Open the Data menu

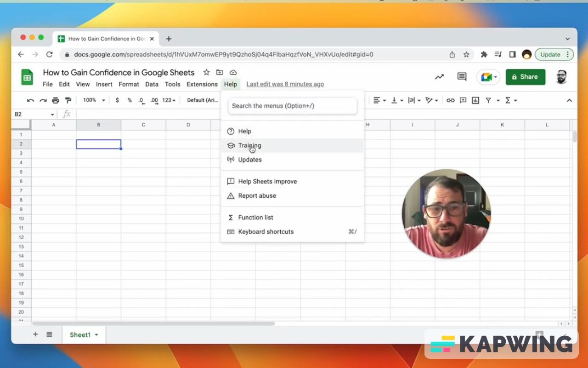click(152, 84)
